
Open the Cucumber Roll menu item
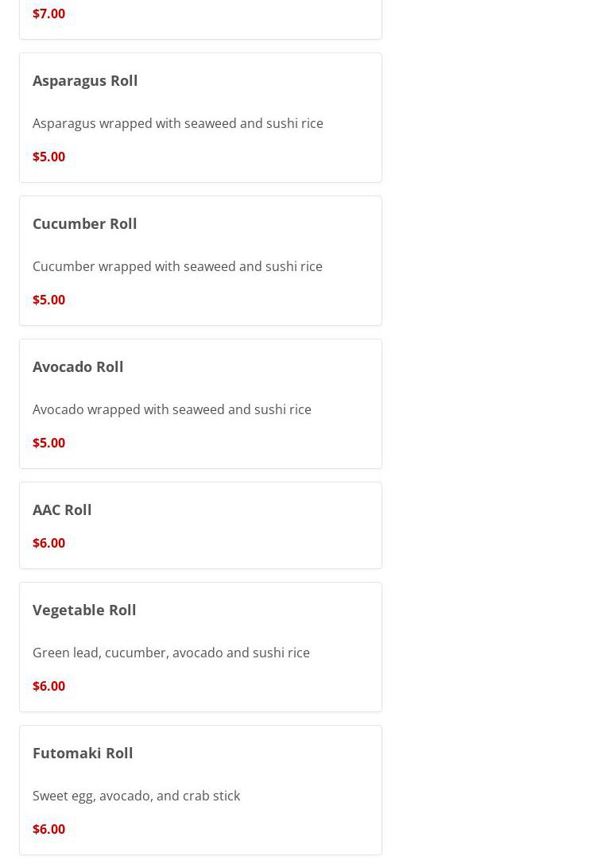(85, 223)
